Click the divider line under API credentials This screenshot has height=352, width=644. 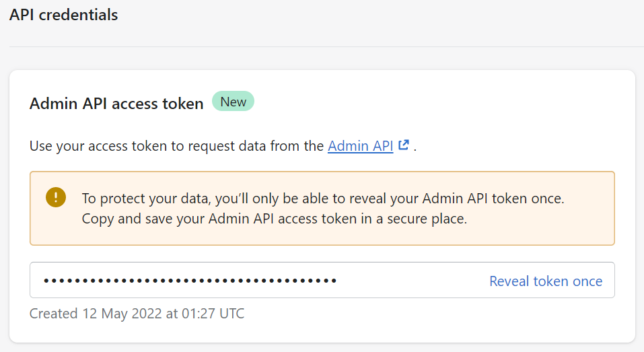pyautogui.click(x=326, y=47)
